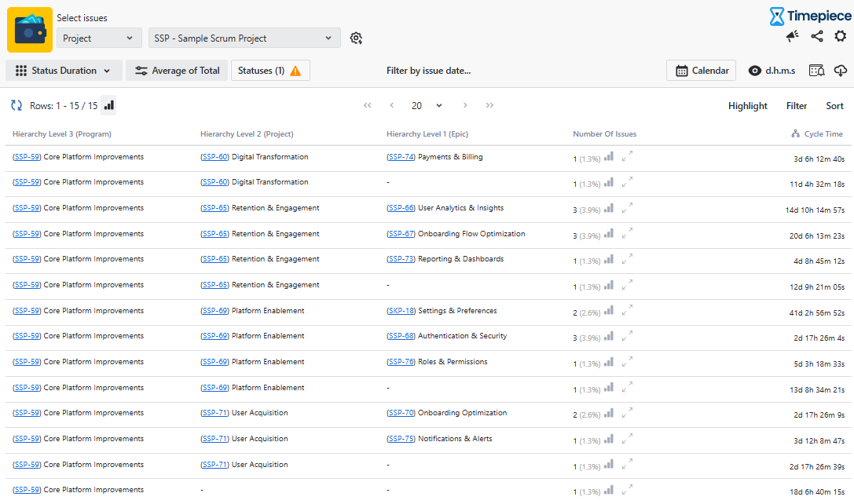
Task: Click the Timepiece logo
Action: tap(810, 16)
